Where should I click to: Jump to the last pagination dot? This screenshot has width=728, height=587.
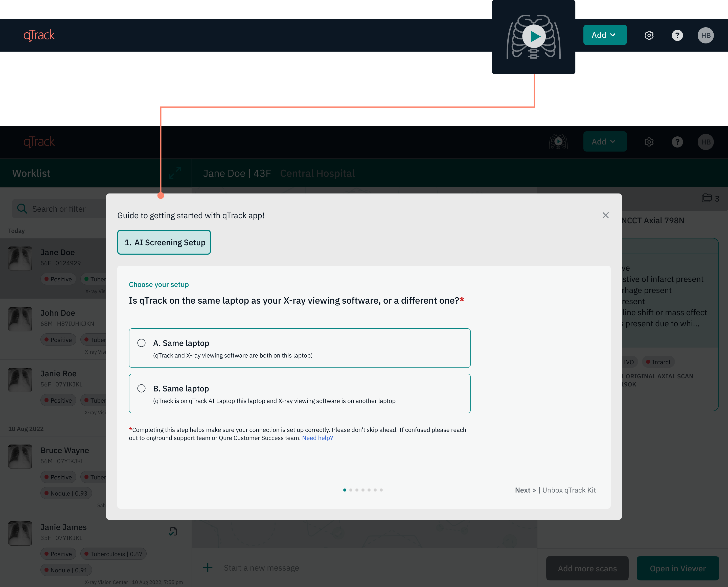tap(381, 490)
